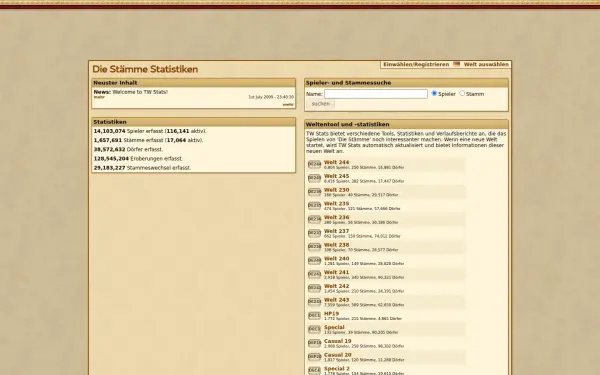Click the DE245 badge icon beside Welt 245
600x375 pixels.
coord(315,178)
